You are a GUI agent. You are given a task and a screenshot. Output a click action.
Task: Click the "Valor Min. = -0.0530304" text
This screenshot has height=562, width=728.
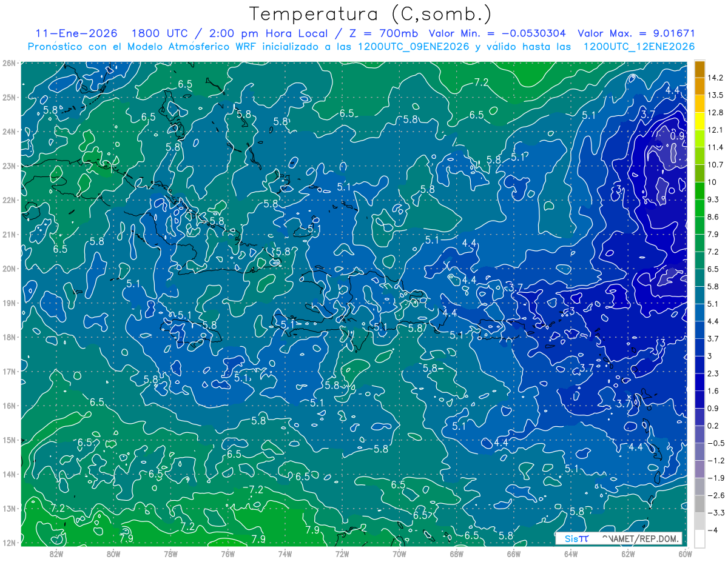coord(497,33)
